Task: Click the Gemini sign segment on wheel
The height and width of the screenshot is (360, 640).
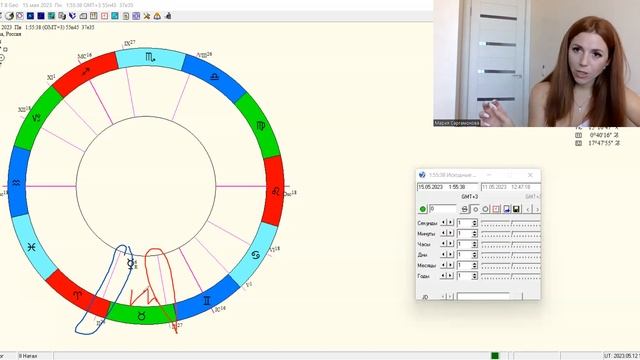Action: 207,301
